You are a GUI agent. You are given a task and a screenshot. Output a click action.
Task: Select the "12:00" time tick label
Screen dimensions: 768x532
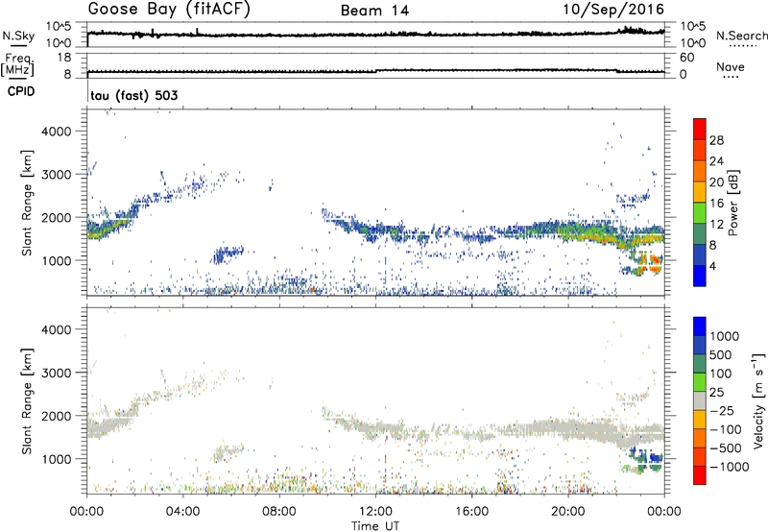[375, 512]
